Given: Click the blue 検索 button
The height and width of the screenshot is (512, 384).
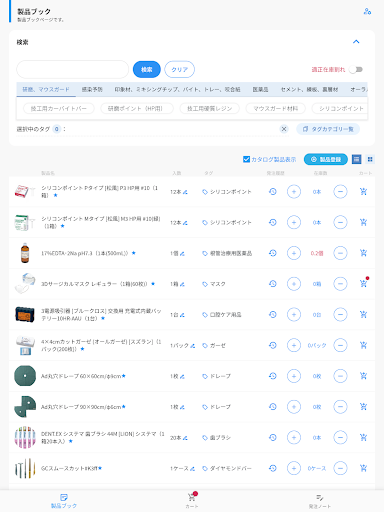Looking at the screenshot, I should pos(147,69).
